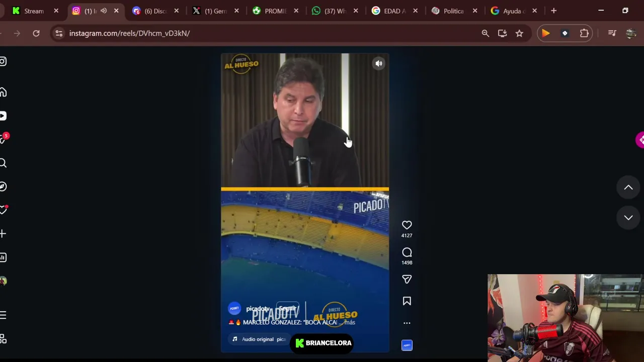Like the reel with the heart icon
The image size is (644, 362).
[407, 225]
